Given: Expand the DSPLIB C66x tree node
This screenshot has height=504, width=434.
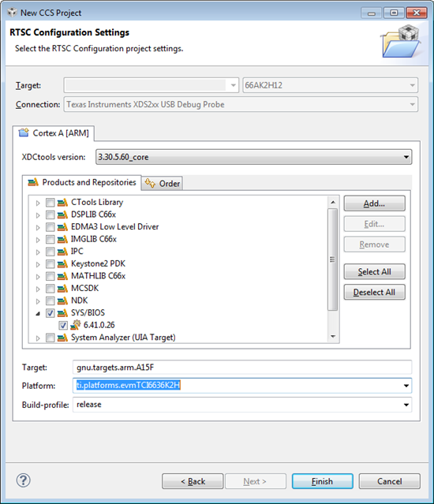Looking at the screenshot, I should [38, 215].
